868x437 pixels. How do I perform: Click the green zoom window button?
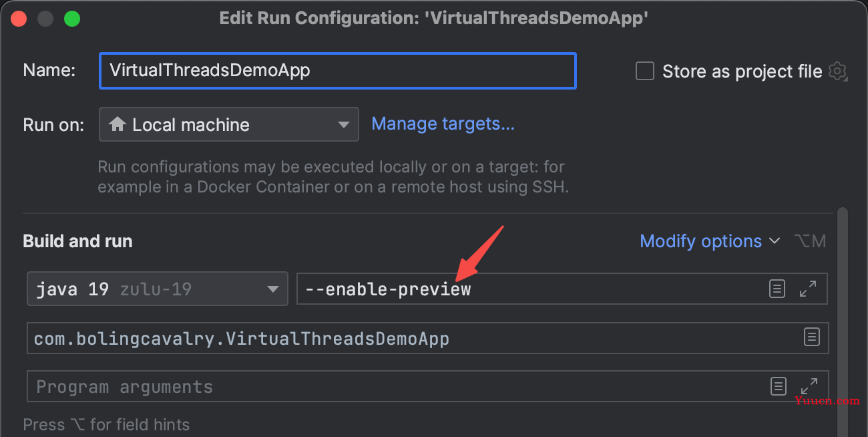coord(72,19)
